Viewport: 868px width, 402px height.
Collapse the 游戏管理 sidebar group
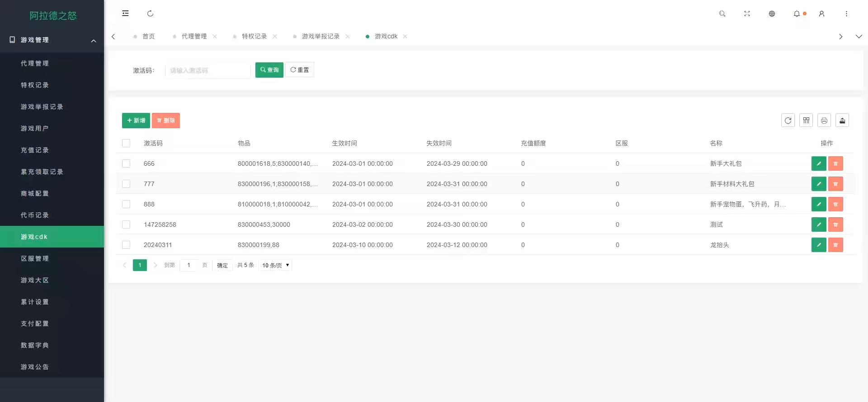pos(52,40)
